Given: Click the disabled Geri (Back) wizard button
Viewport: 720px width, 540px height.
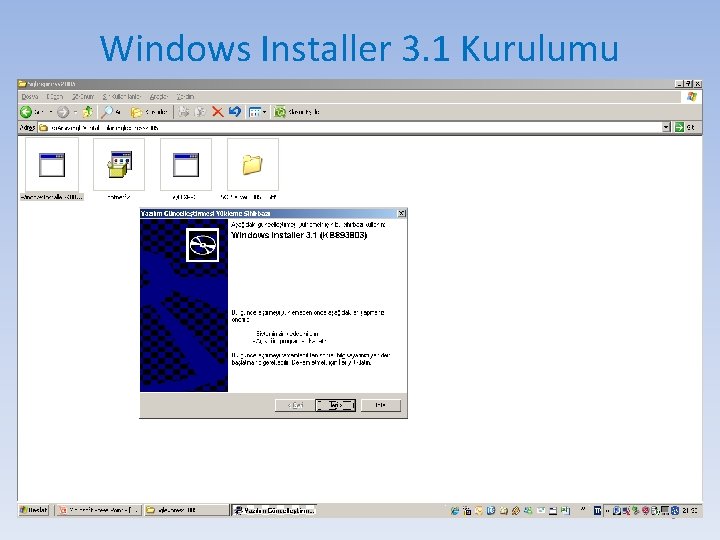Looking at the screenshot, I should (295, 405).
